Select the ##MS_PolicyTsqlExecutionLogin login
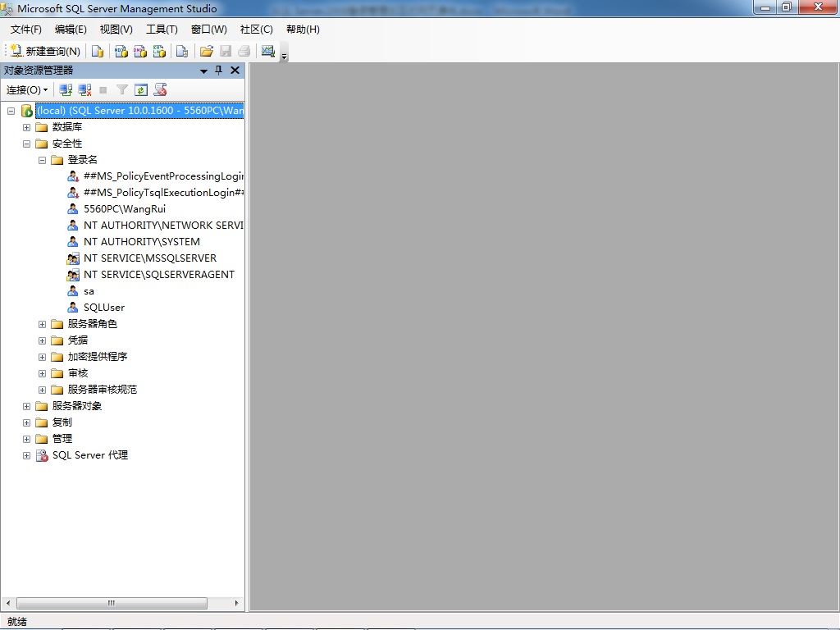The width and height of the screenshot is (840, 630). (163, 192)
